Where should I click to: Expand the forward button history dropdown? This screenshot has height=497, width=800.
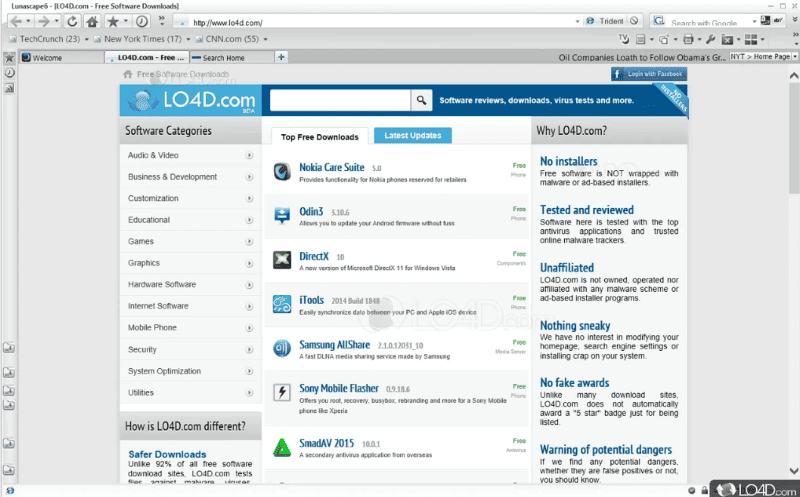(x=56, y=21)
